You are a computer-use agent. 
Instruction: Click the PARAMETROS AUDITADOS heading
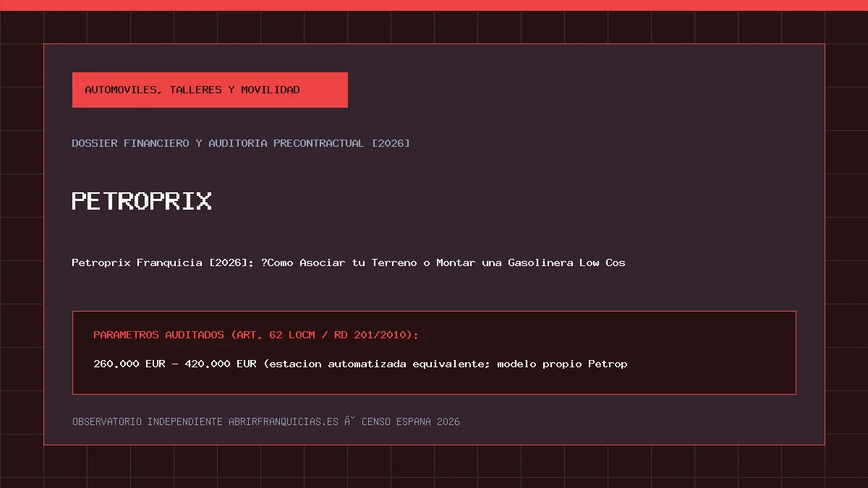coord(256,335)
